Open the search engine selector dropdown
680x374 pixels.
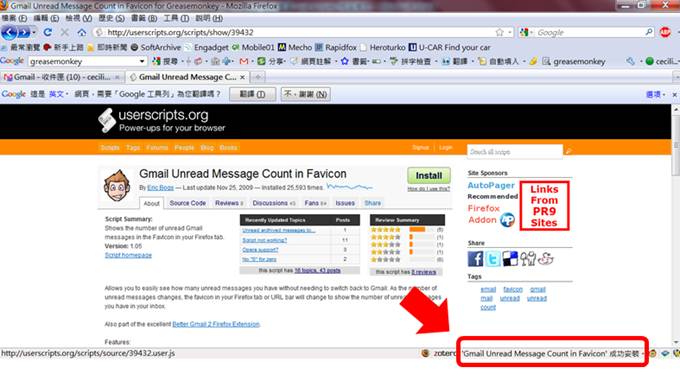(x=526, y=32)
